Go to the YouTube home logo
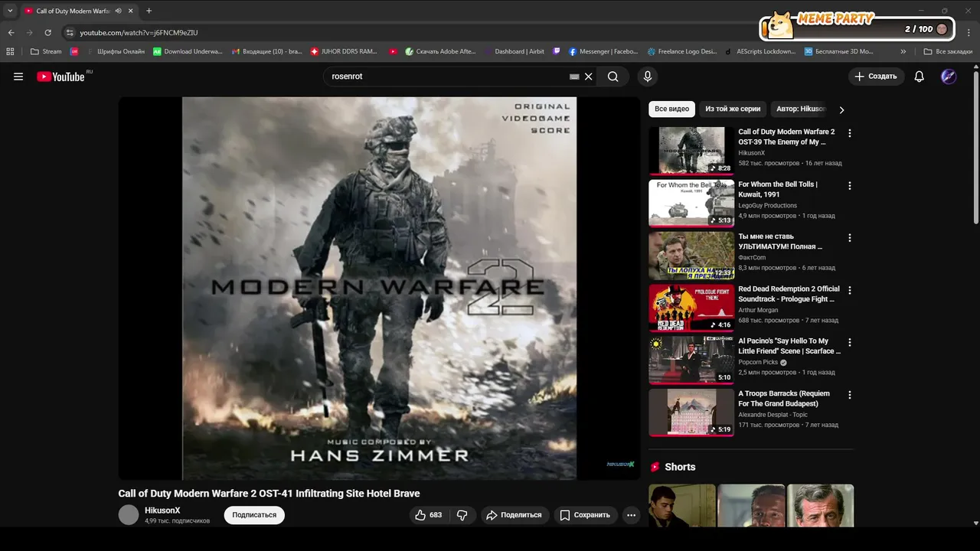This screenshot has height=551, width=980. click(60, 77)
